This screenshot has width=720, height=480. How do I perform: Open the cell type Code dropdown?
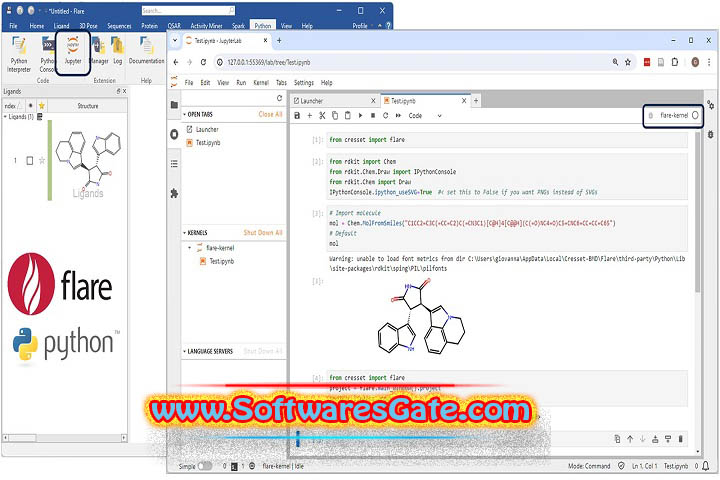pyautogui.click(x=425, y=116)
